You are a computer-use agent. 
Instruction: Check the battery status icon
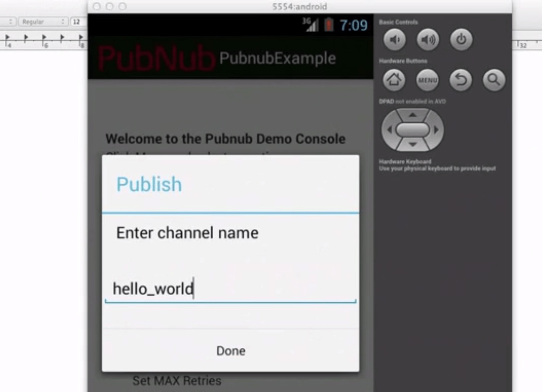[329, 25]
